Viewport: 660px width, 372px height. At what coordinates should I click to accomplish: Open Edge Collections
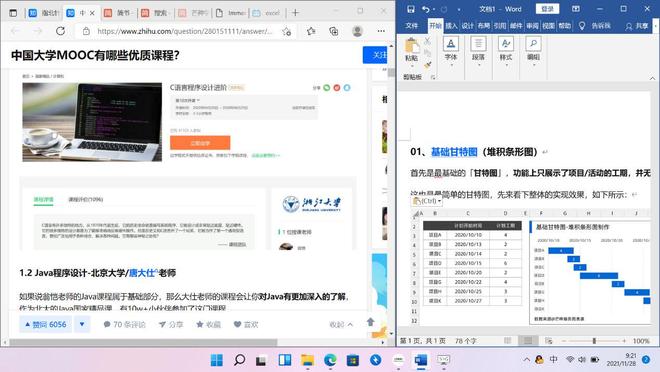(334, 31)
